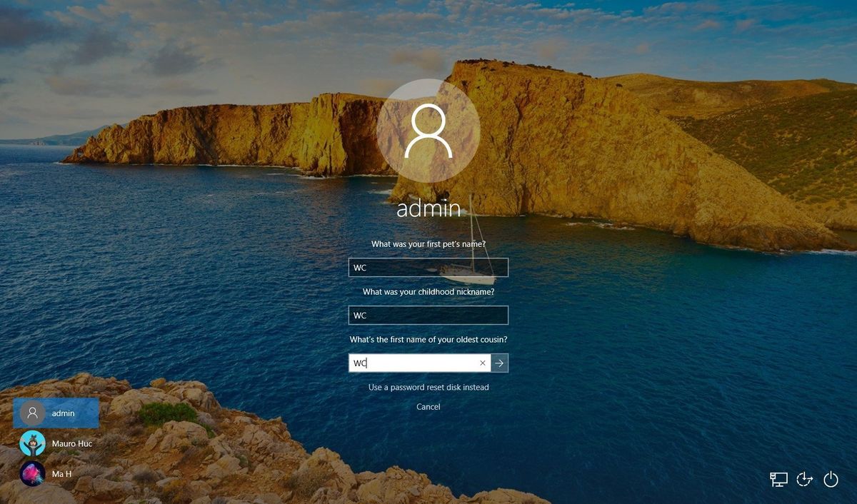Select the Mauro Huc account avatar

pyautogui.click(x=34, y=443)
